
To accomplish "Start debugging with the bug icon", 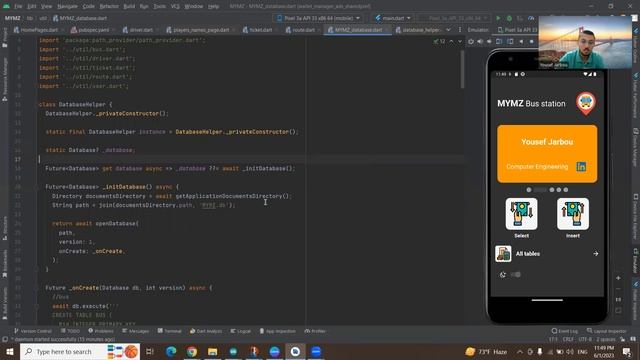I will tap(509, 18).
